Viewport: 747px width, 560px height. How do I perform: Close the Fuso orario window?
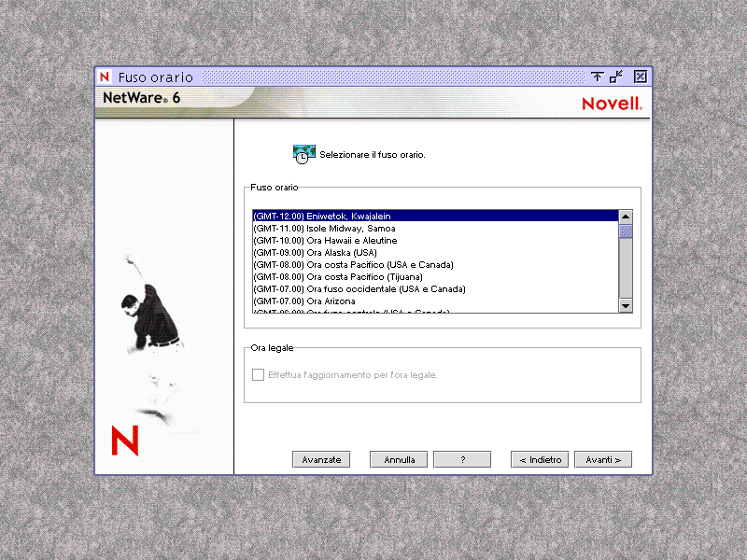tap(641, 77)
